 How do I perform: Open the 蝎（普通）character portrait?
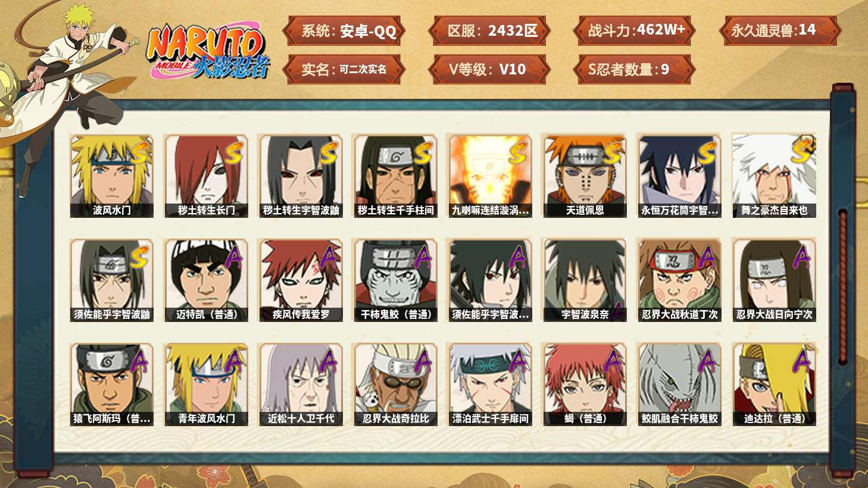[585, 384]
